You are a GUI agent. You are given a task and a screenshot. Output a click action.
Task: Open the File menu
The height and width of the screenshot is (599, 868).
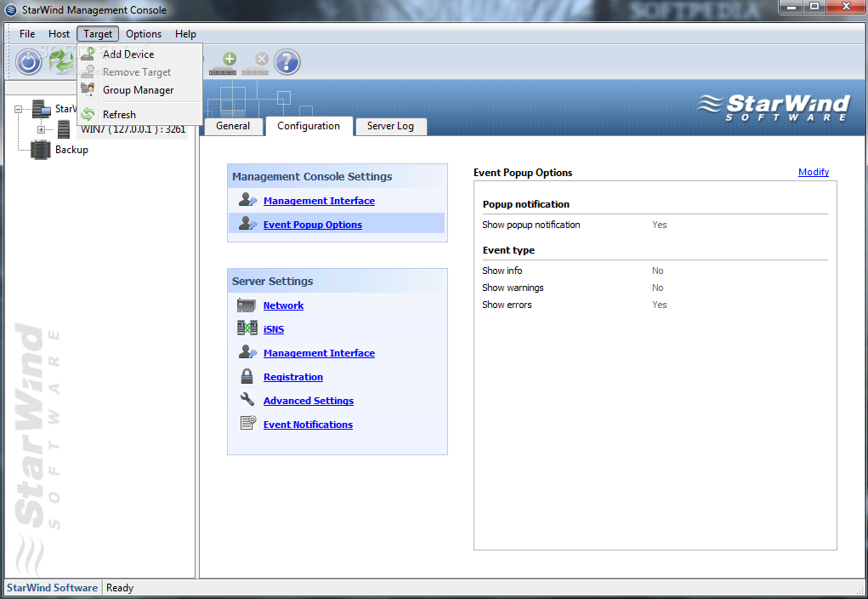pyautogui.click(x=27, y=34)
